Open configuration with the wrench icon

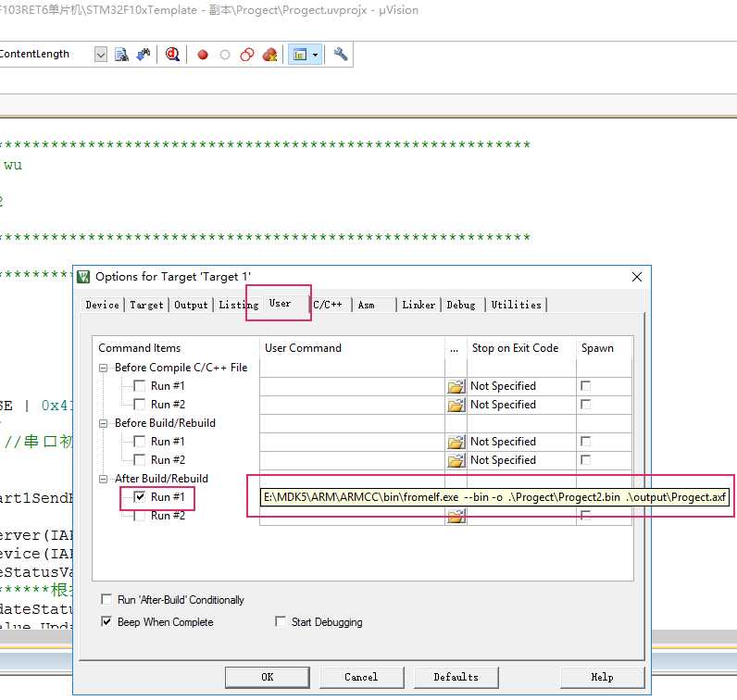[x=341, y=54]
